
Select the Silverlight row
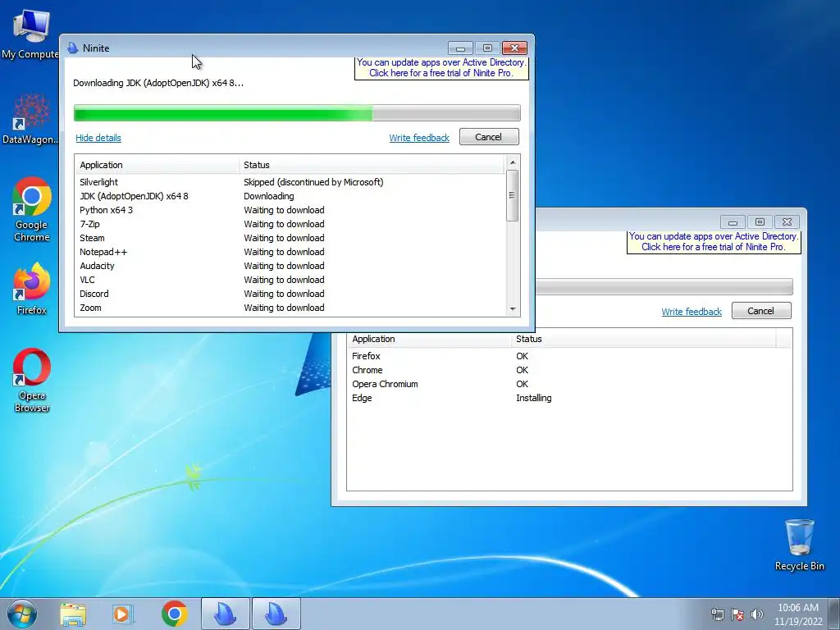pos(290,182)
